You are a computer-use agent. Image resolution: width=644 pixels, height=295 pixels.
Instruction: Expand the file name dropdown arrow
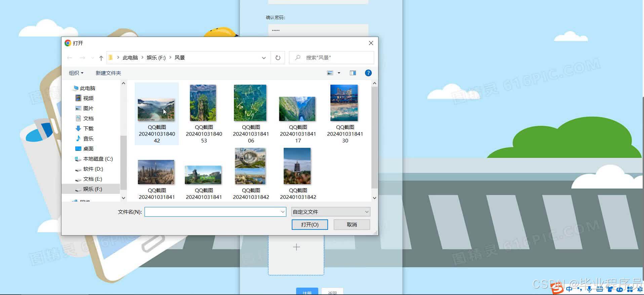(283, 212)
